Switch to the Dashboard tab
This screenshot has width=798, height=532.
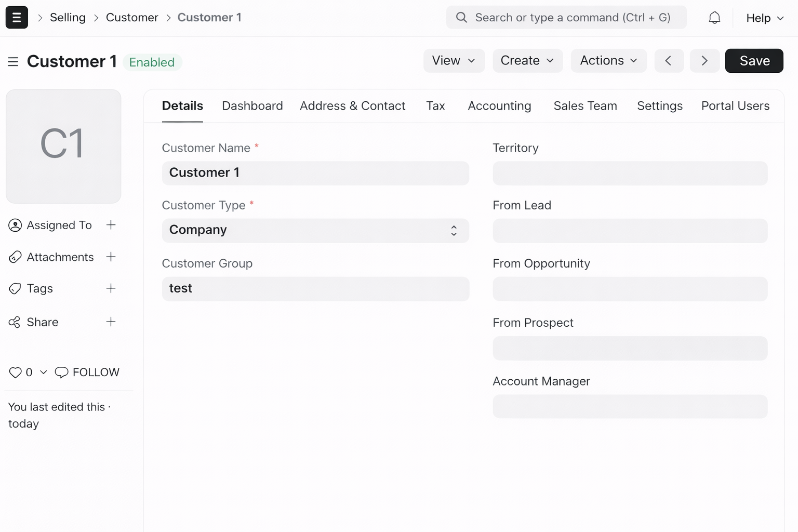252,106
